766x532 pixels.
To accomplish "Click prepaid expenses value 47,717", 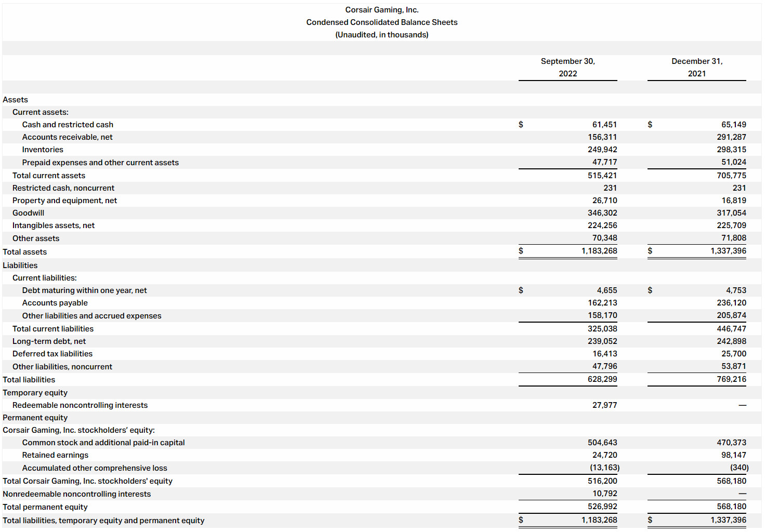I will coord(605,162).
